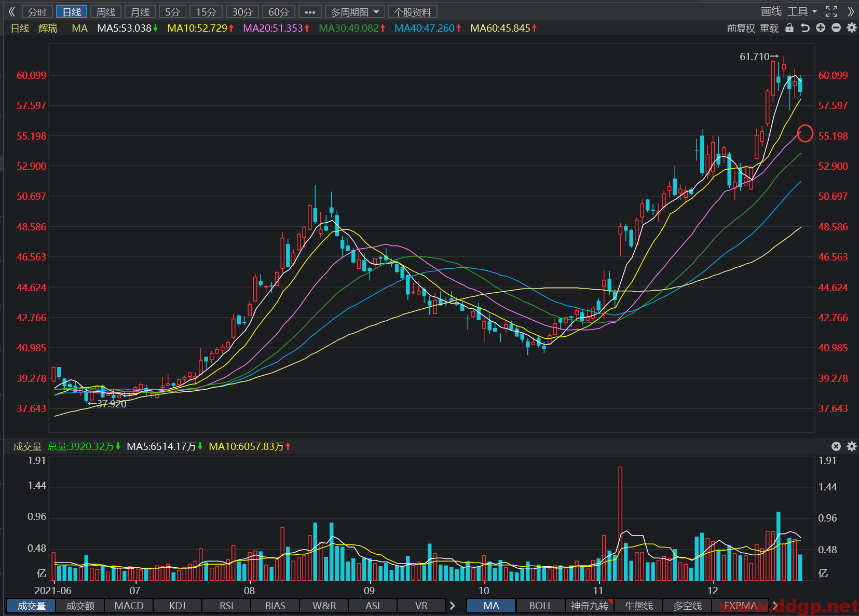Click the 重载 reload button

point(769,28)
